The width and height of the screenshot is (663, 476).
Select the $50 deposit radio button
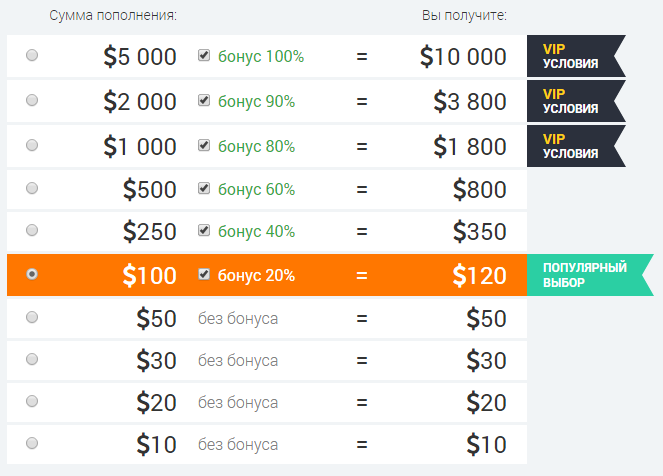[x=32, y=317]
